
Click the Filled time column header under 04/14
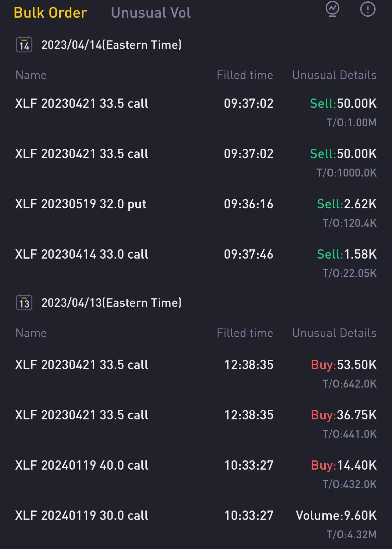[x=245, y=75]
